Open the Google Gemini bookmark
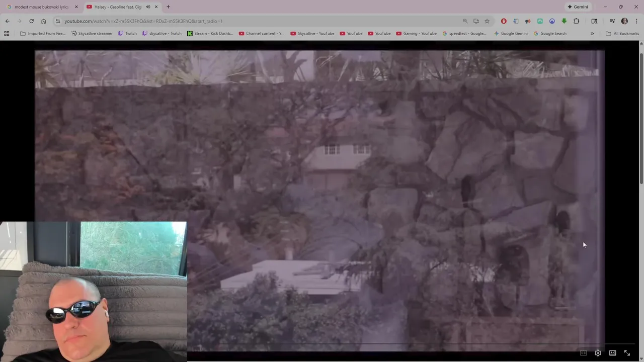The height and width of the screenshot is (362, 644). coord(511,34)
